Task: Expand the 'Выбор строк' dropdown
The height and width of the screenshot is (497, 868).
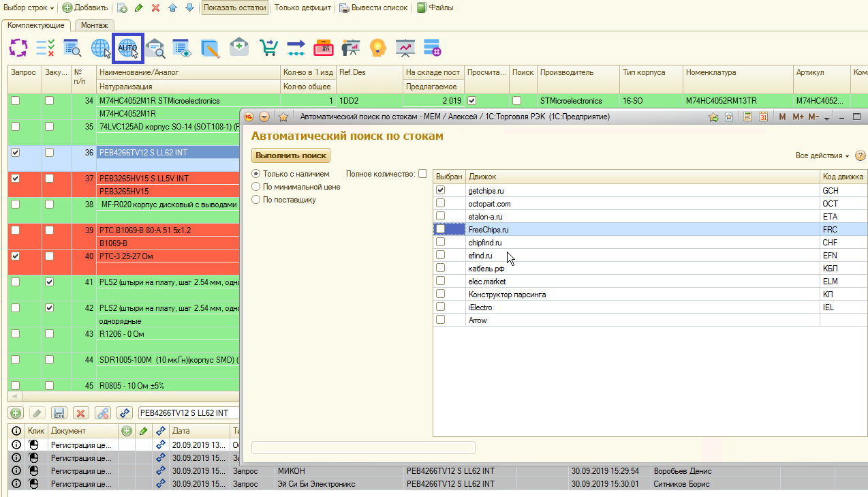Action: click(x=29, y=7)
